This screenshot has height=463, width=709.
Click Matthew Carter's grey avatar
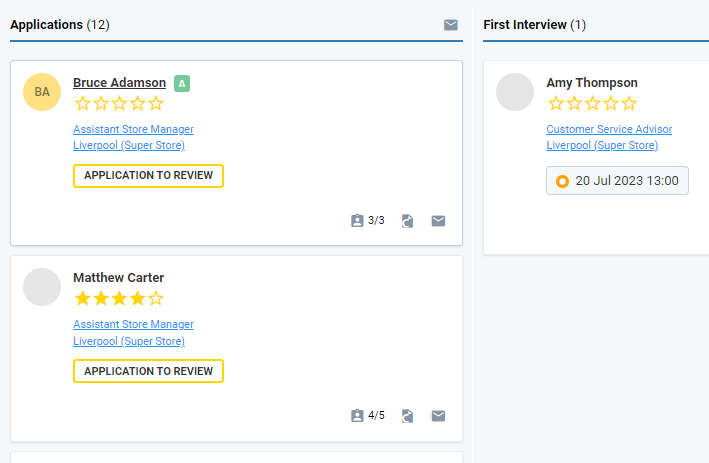click(x=42, y=287)
